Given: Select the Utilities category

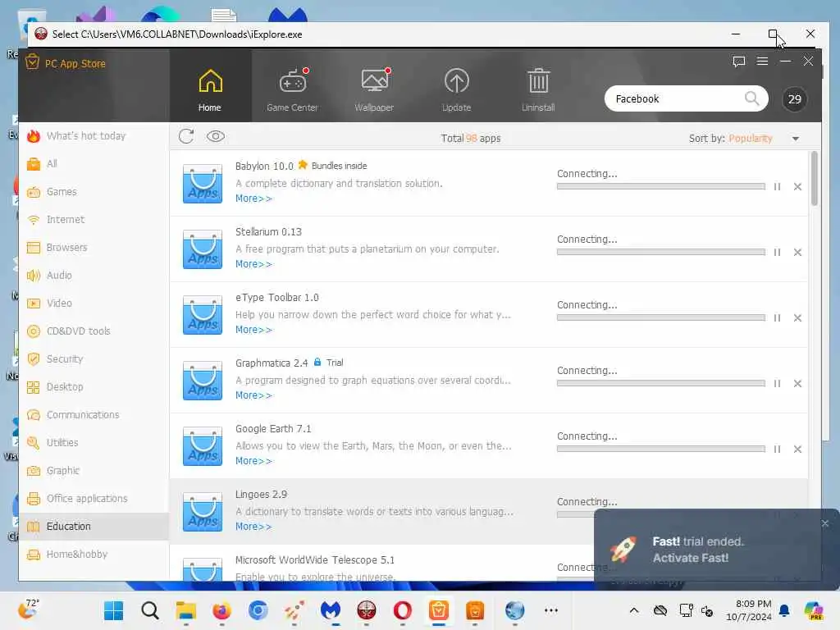Looking at the screenshot, I should pos(94,442).
